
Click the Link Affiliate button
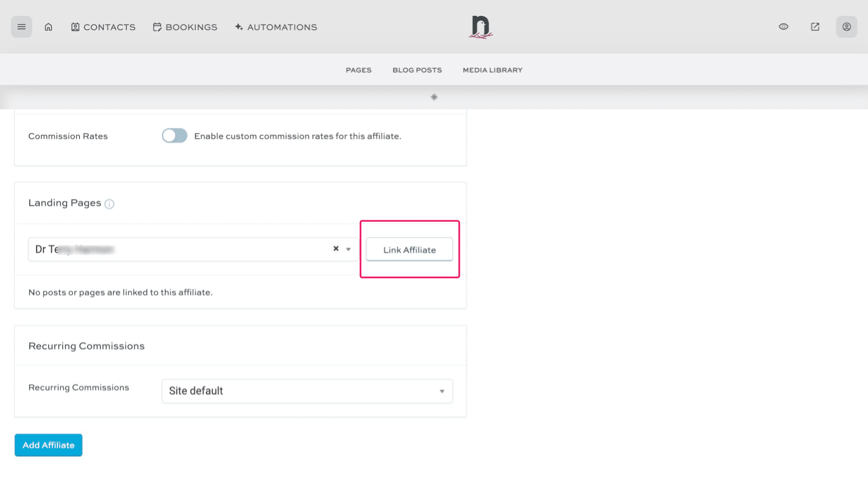pos(409,249)
